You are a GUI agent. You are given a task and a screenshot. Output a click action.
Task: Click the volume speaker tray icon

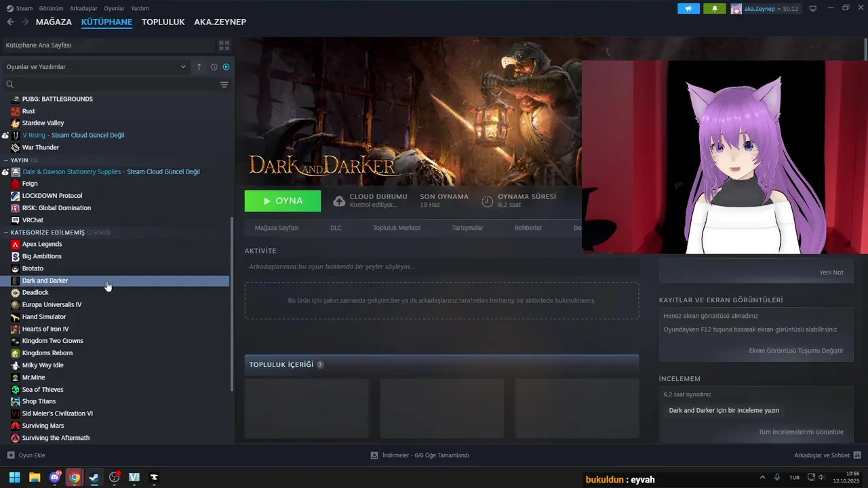coord(821,477)
